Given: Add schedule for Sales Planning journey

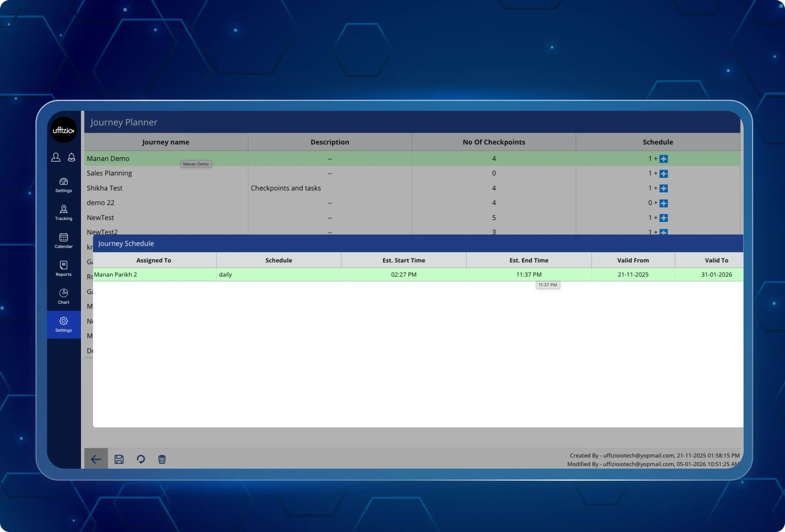Looking at the screenshot, I should 664,174.
